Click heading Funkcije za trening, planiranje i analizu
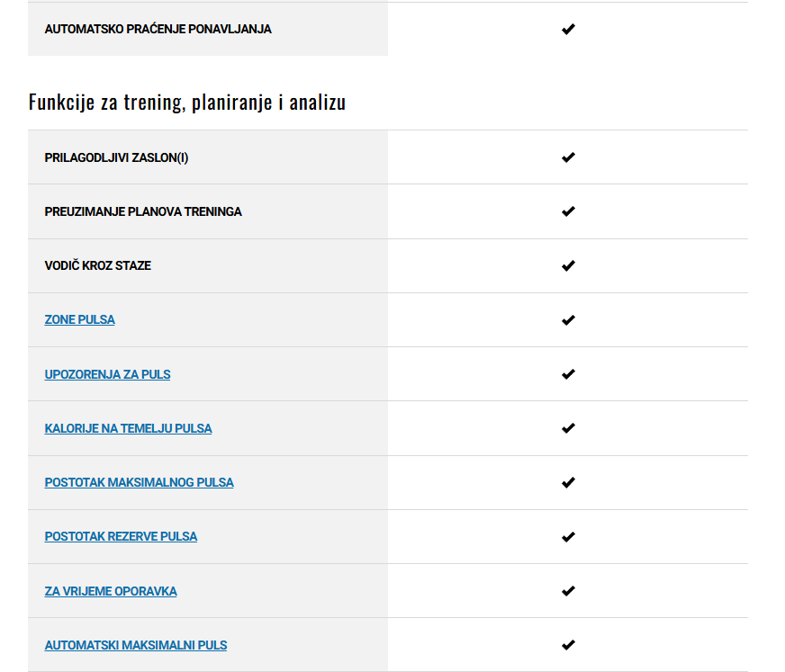 (187, 102)
